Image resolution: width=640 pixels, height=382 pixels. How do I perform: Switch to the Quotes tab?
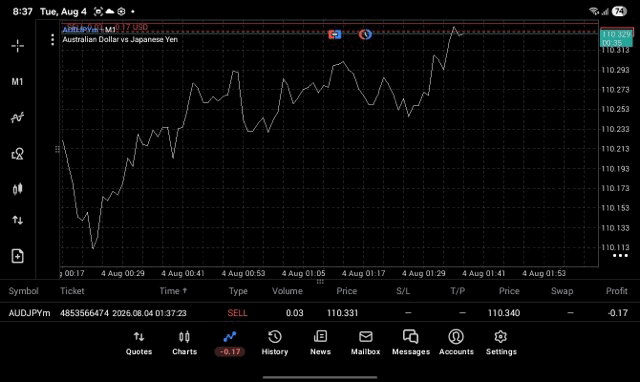[139, 343]
